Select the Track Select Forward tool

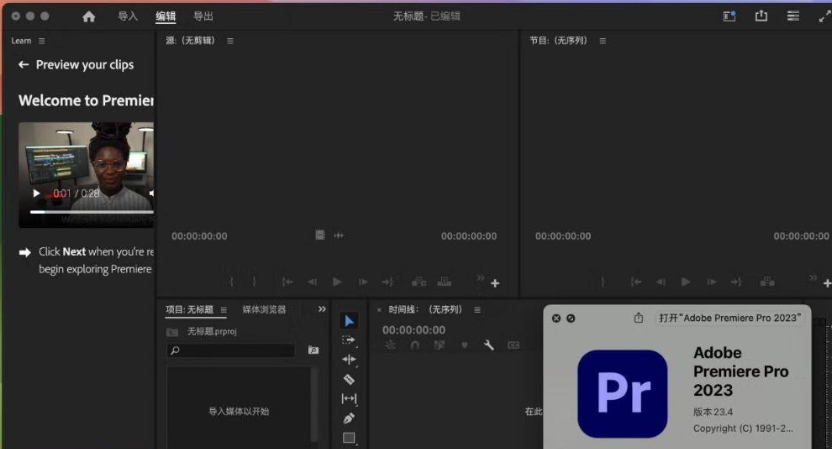(x=349, y=340)
